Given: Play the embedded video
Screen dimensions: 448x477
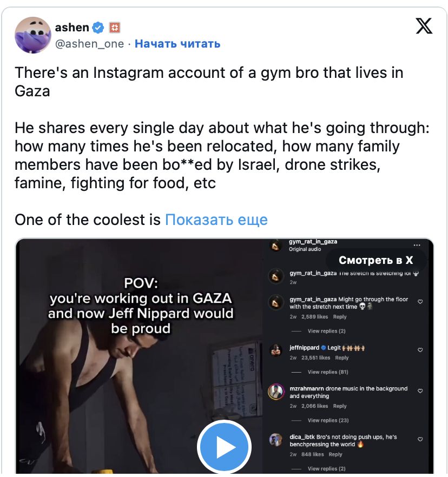Looking at the screenshot, I should tap(223, 447).
